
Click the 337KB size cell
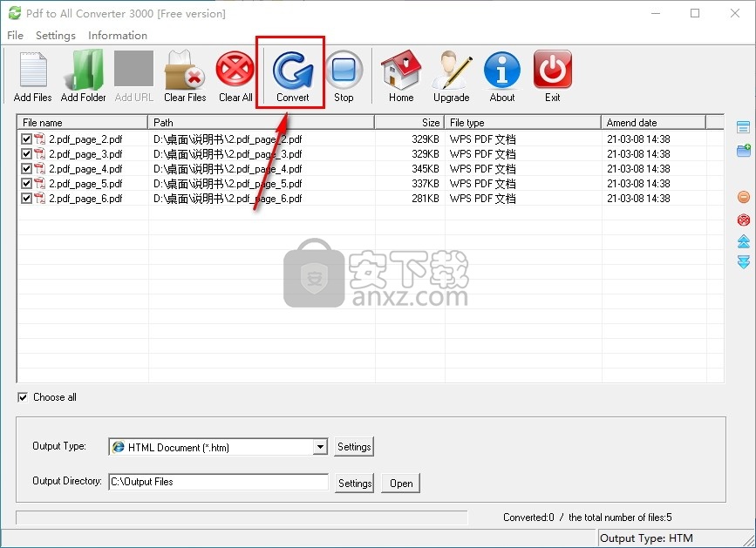[426, 184]
